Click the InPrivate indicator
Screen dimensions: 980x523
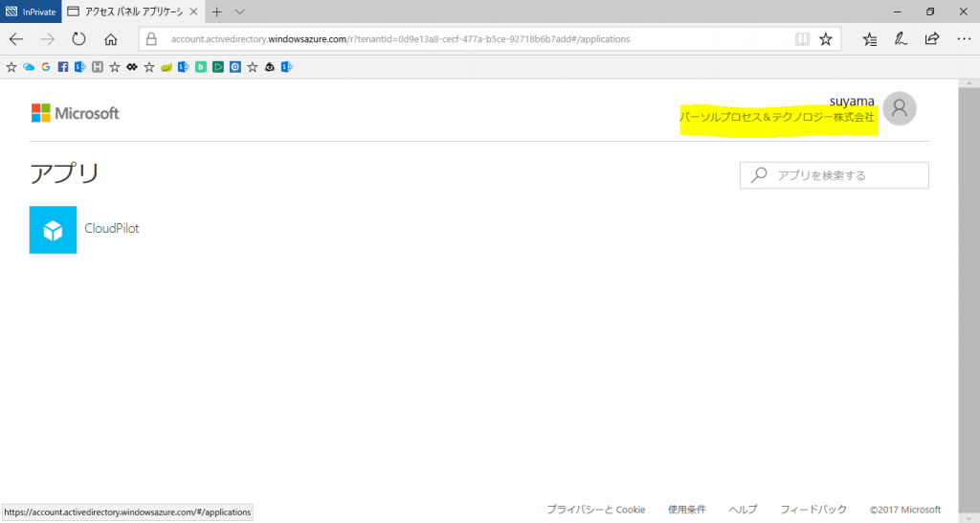31,11
